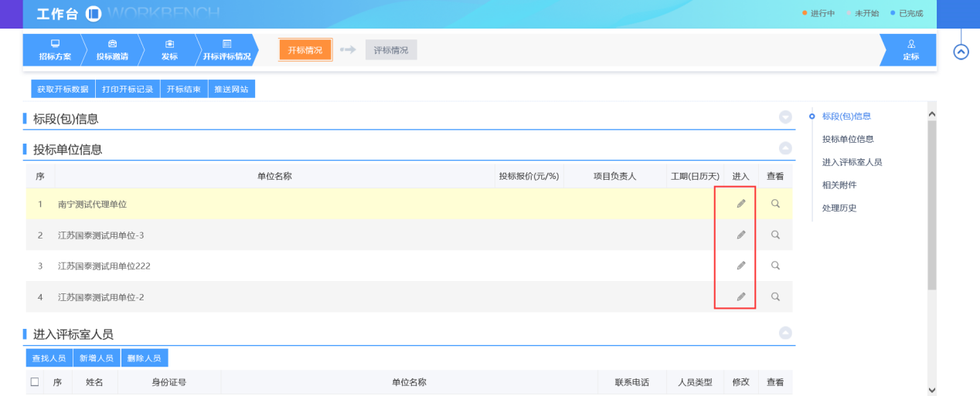Click the pencil icon for 江苏国泰测试用单位-2

click(x=740, y=296)
